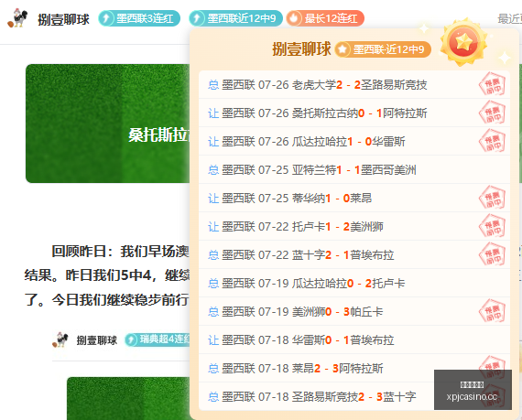Open the 捌壹聊球 author name at top

point(63,19)
